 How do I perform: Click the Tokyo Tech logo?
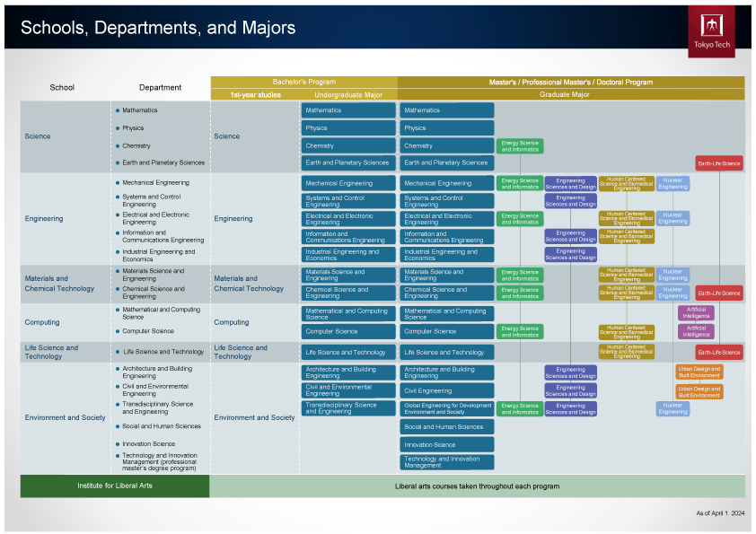[712, 31]
